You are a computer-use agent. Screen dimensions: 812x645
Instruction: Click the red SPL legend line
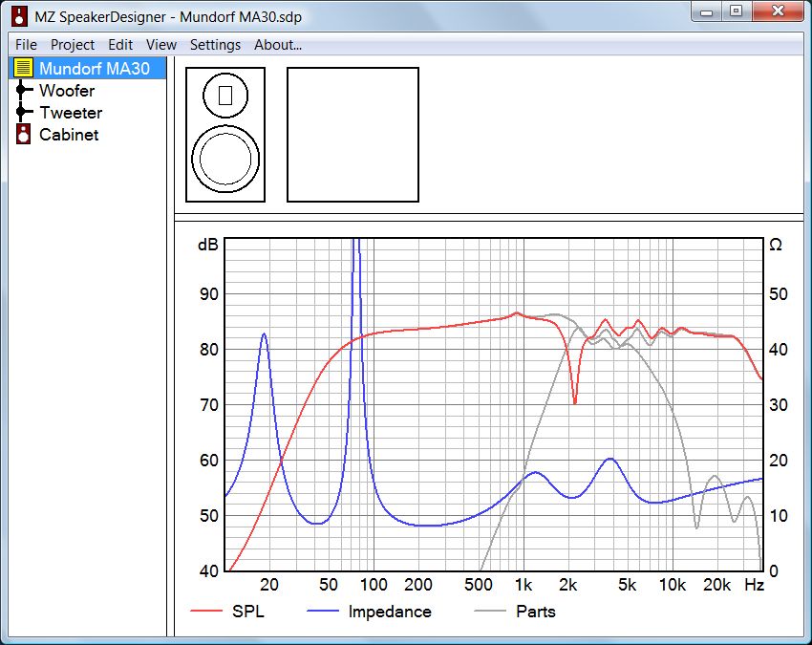pos(206,612)
